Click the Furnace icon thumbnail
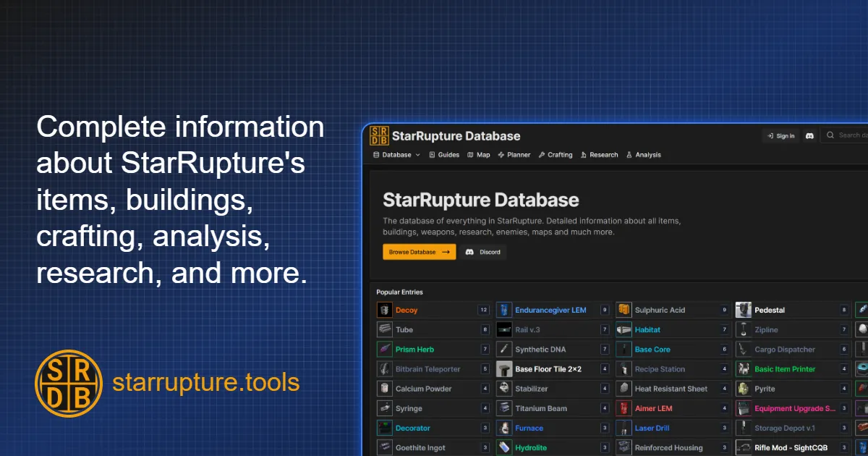Viewport: 868px width, 456px height. [504, 428]
